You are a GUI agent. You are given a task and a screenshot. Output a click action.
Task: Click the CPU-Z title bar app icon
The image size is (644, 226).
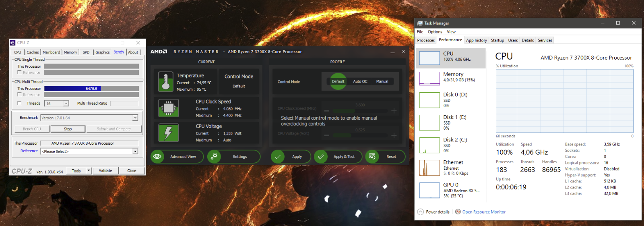pyautogui.click(x=13, y=43)
